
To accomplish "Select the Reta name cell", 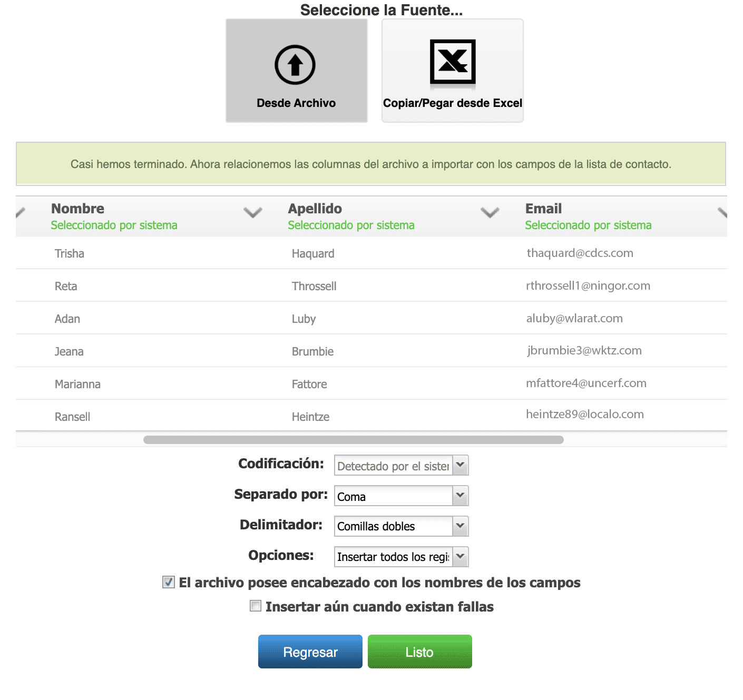I will click(66, 286).
